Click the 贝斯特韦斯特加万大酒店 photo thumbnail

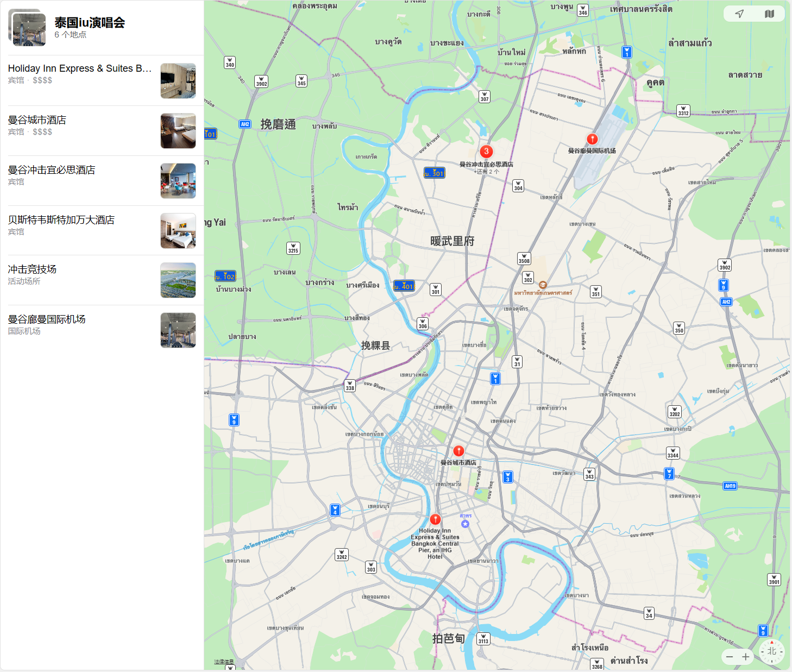point(178,230)
